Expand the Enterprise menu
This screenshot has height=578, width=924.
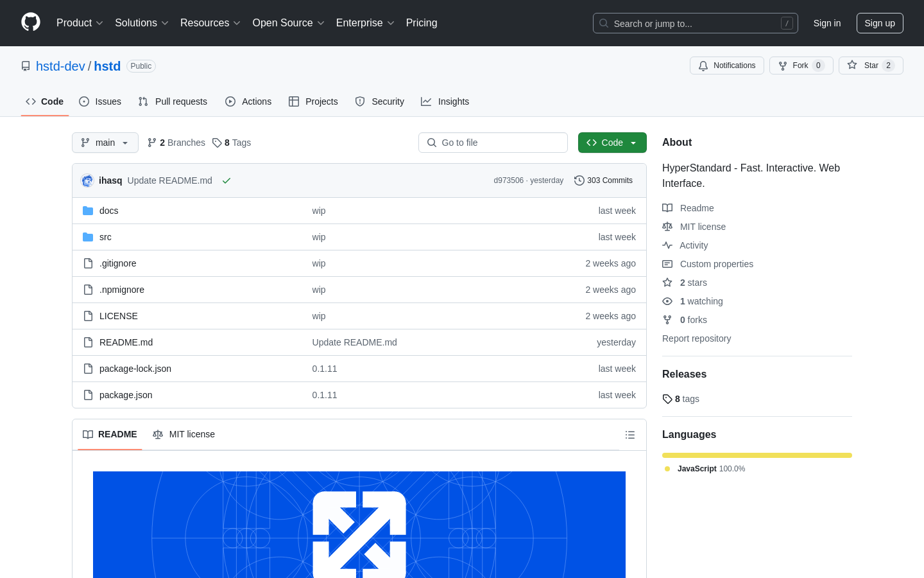click(x=365, y=23)
